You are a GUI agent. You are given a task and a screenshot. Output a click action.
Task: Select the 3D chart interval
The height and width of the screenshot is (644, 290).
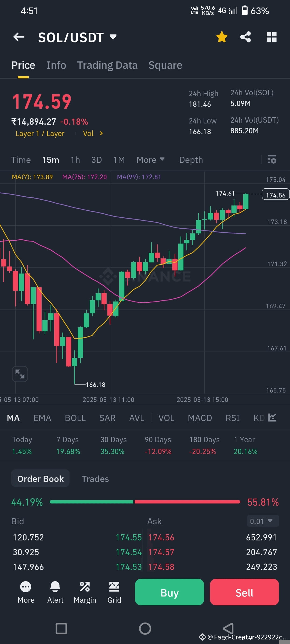point(97,160)
